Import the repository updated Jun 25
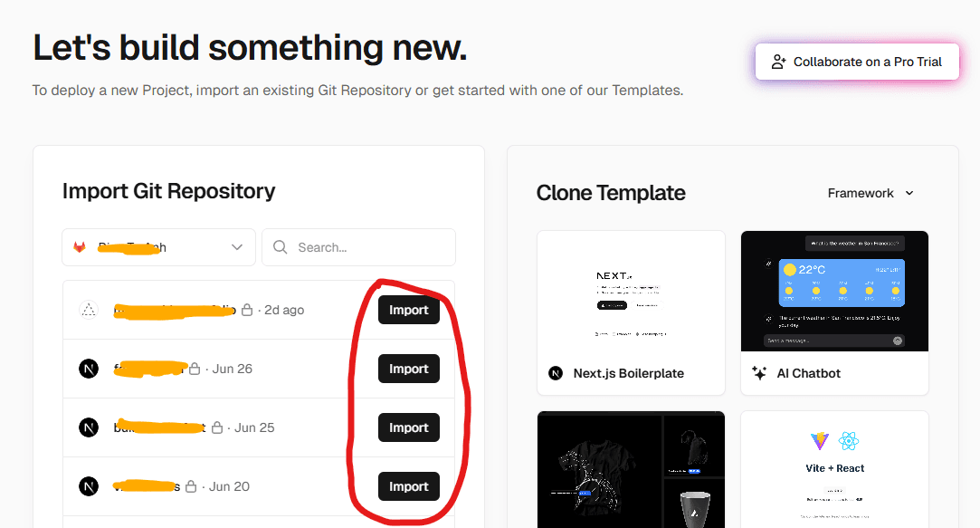The height and width of the screenshot is (528, 980). coord(408,427)
